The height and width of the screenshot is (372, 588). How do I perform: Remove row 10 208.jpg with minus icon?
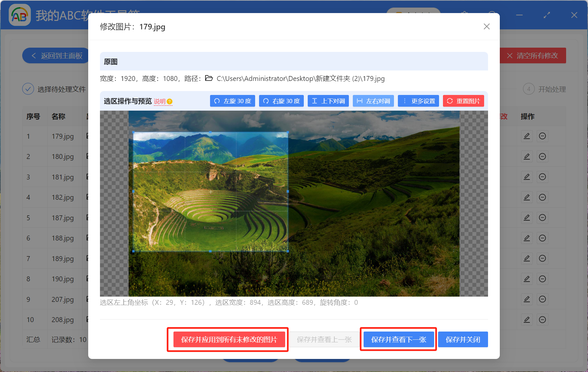(543, 320)
